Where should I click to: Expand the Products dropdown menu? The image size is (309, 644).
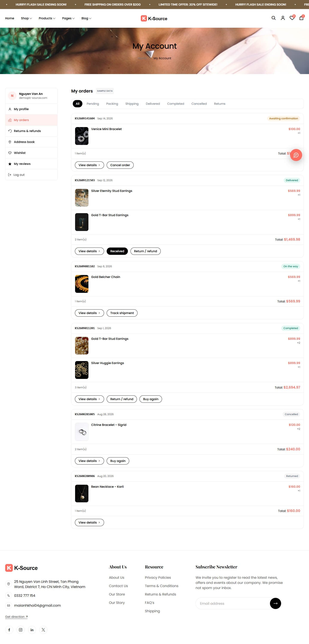pyautogui.click(x=47, y=18)
